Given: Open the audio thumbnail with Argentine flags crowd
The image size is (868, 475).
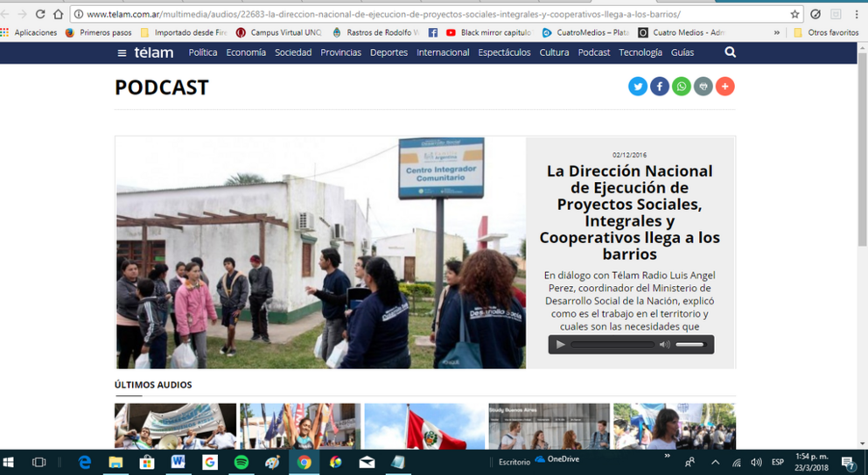Looking at the screenshot, I should point(675,426).
